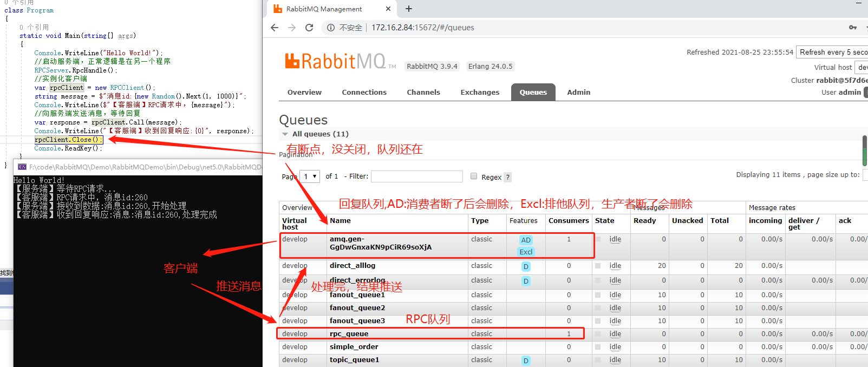Screen dimensions: 868x367
Task: Click the Erlang 24.0.5 version label
Action: click(x=490, y=66)
